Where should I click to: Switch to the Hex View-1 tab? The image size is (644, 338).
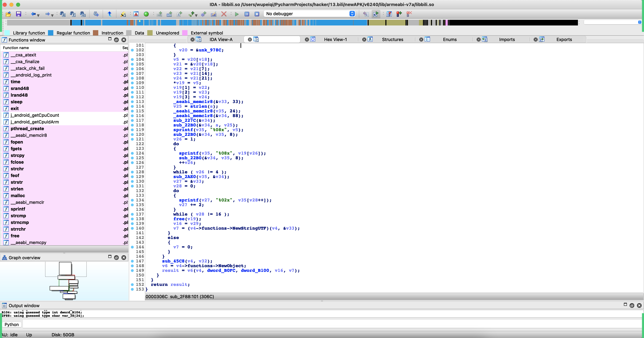[x=335, y=39]
